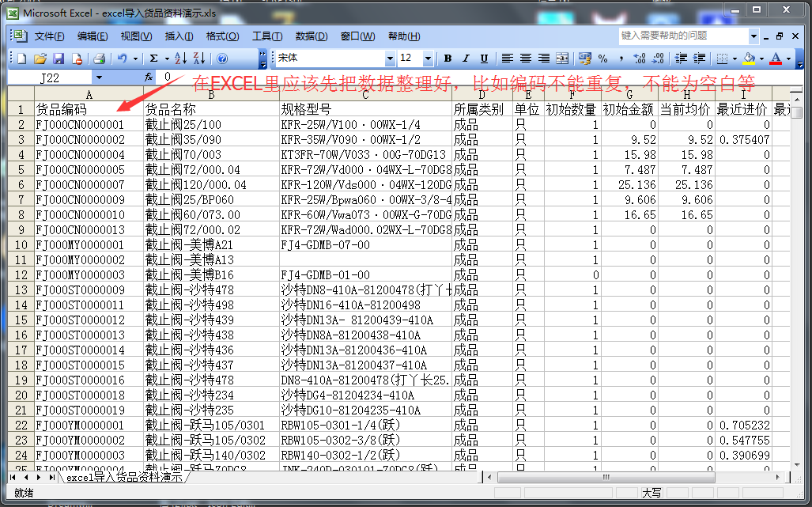Click the AutoSum sigma icon
The height and width of the screenshot is (507, 812).
coord(154,59)
